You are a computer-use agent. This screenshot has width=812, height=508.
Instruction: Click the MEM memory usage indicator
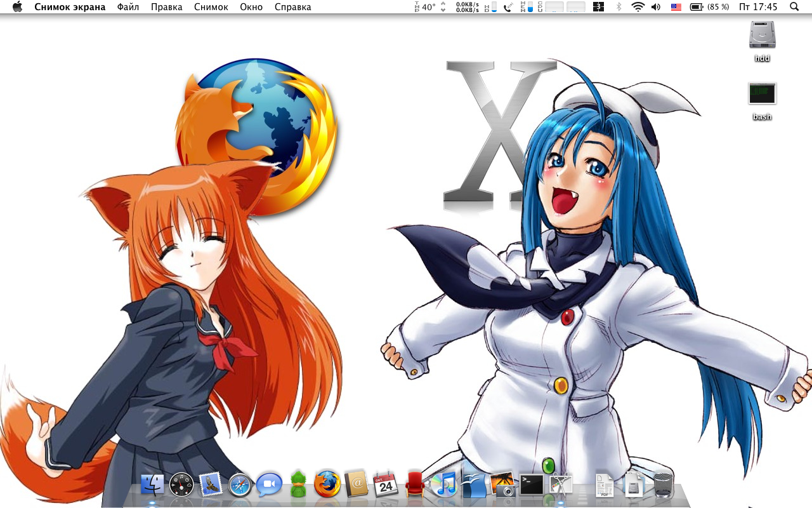pos(527,7)
